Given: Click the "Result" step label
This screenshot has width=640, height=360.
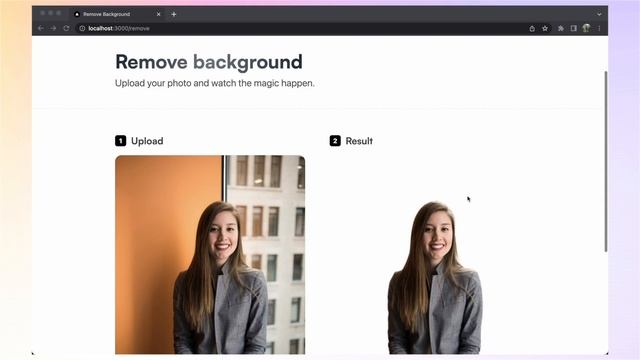Looking at the screenshot, I should click(x=359, y=141).
